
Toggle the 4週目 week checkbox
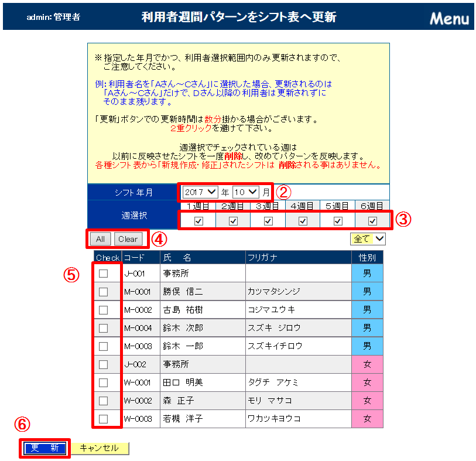(303, 221)
